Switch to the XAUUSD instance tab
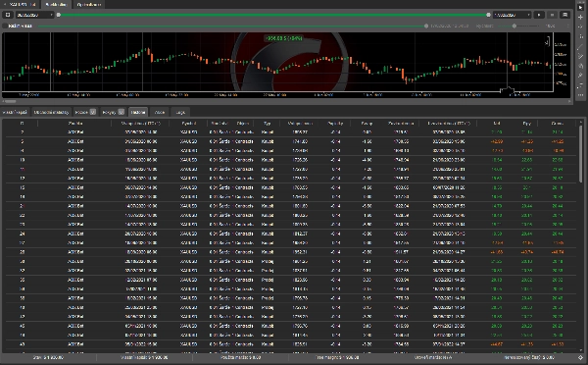This screenshot has width=588, height=365. pyautogui.click(x=21, y=5)
